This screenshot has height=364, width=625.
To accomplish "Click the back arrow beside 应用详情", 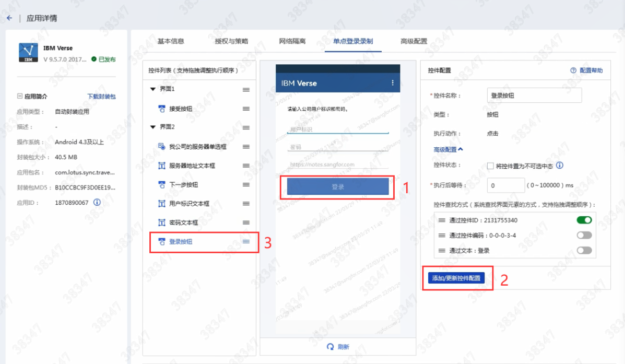I will [x=9, y=18].
